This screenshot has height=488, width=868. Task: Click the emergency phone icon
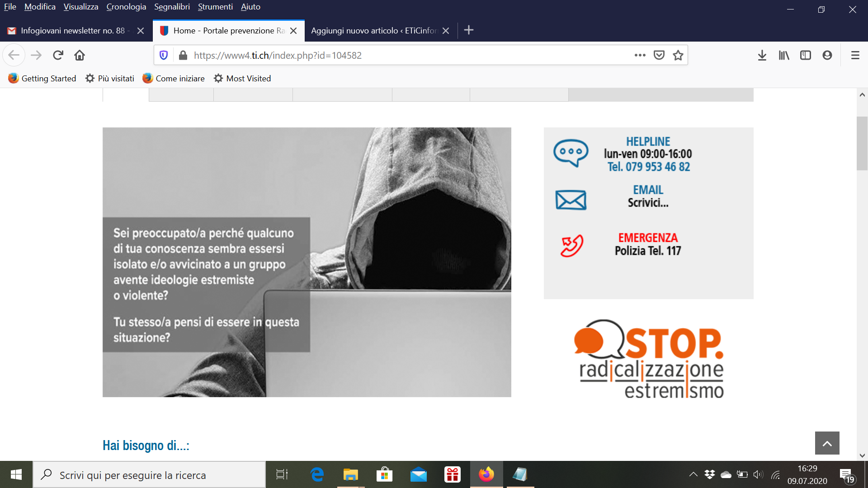[x=572, y=246]
